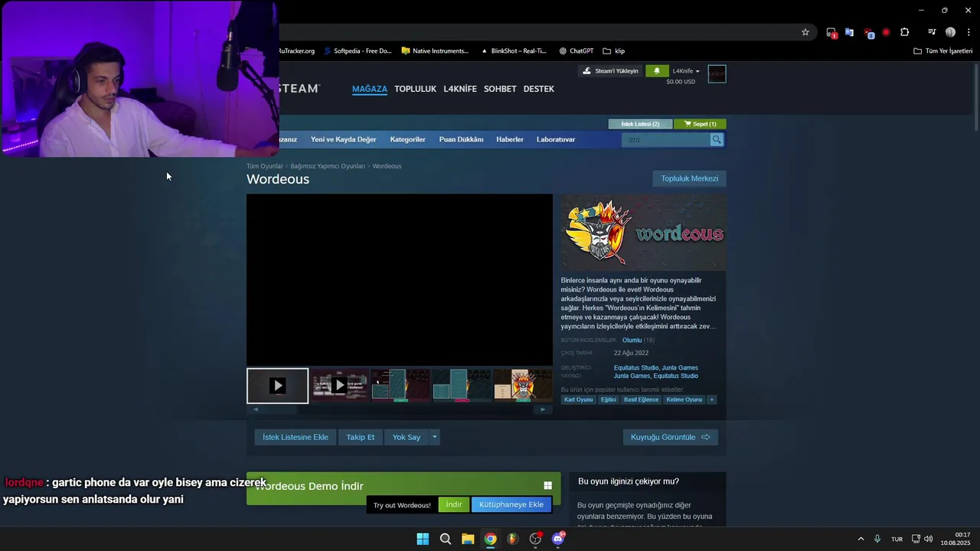
Task: Click the Basit Eğlence tag
Action: click(x=641, y=399)
